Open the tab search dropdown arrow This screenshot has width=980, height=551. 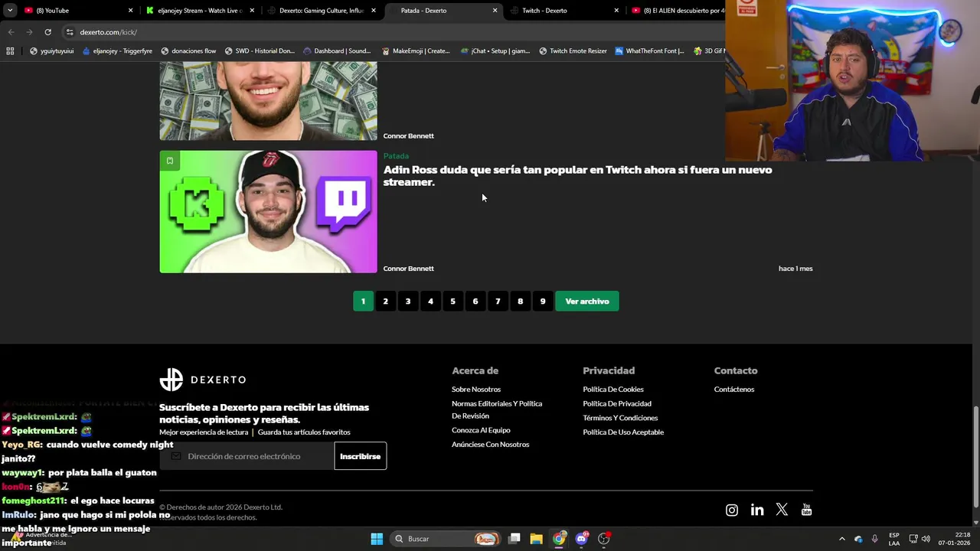click(10, 11)
